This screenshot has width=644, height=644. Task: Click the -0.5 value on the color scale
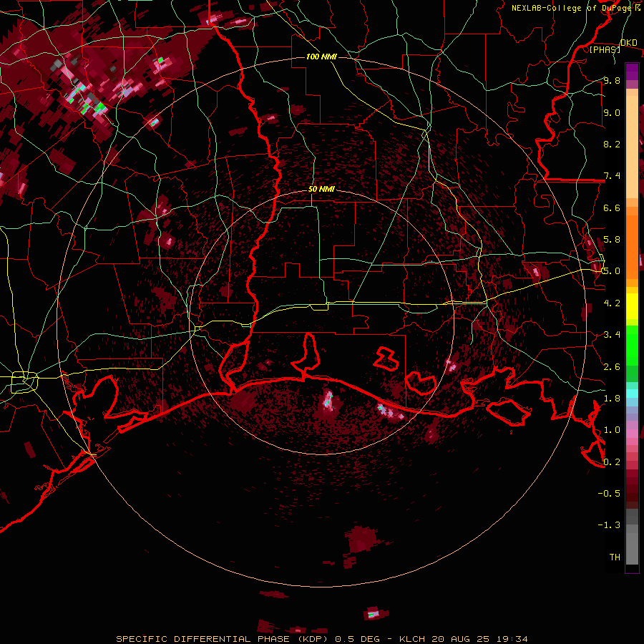[x=610, y=494]
